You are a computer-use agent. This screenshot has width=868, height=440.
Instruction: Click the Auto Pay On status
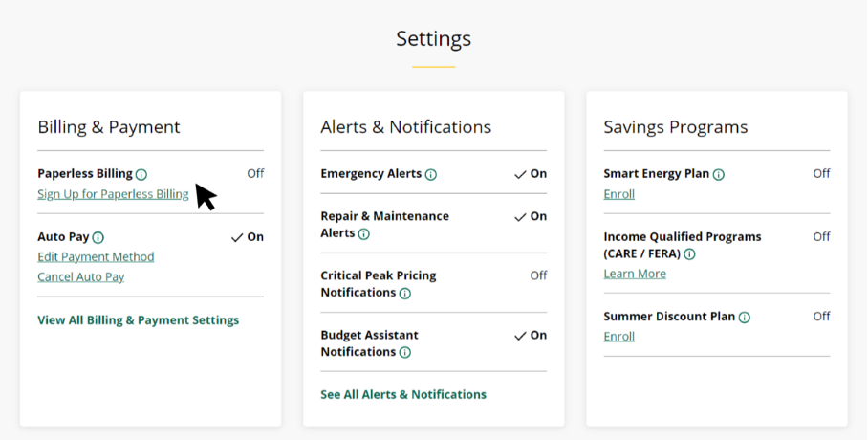coord(248,237)
